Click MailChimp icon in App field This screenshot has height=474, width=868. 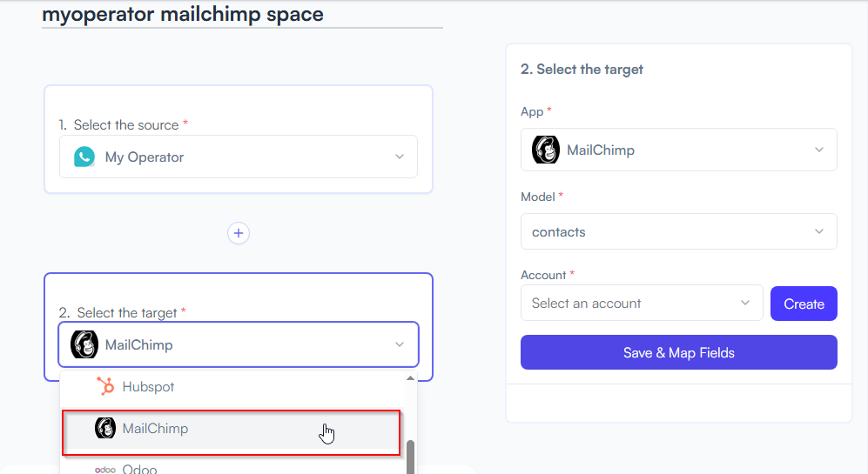pyautogui.click(x=546, y=150)
